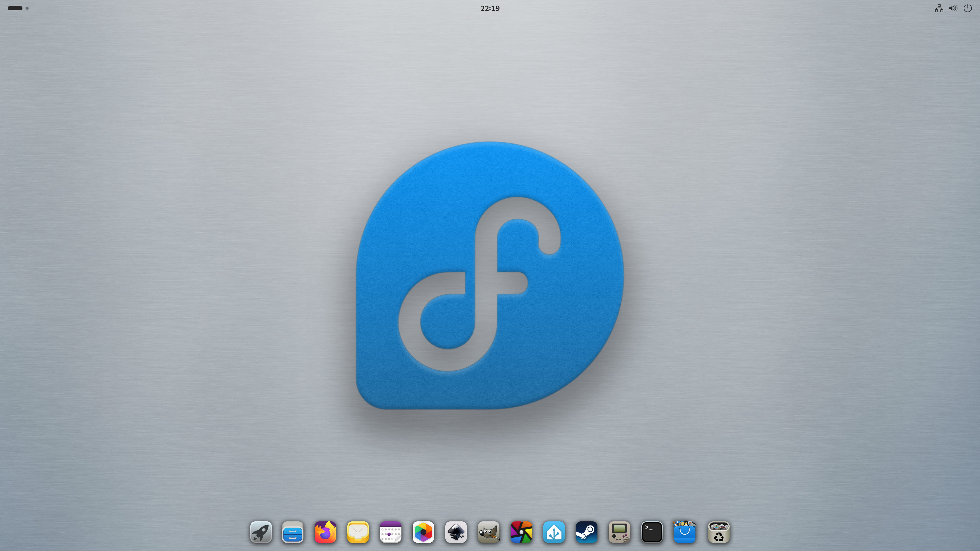Launch GIMP from the dock

pos(489,532)
